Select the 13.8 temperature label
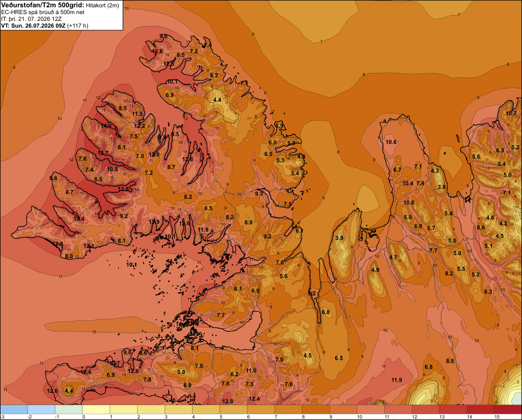Screen dimensions: 522x420 point(124,189)
